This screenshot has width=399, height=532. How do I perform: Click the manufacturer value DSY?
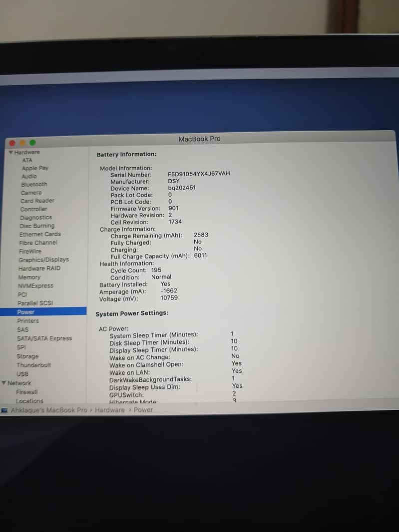[173, 181]
